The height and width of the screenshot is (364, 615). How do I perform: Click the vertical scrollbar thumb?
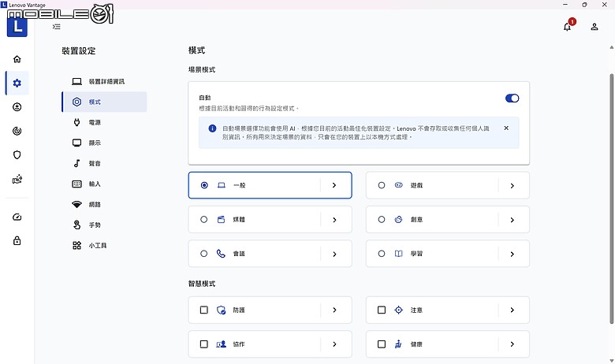coord(611,199)
